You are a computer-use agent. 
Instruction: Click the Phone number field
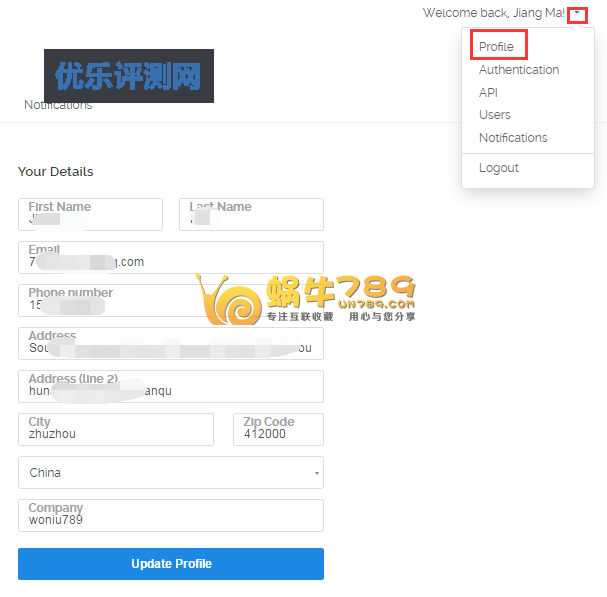coord(171,300)
